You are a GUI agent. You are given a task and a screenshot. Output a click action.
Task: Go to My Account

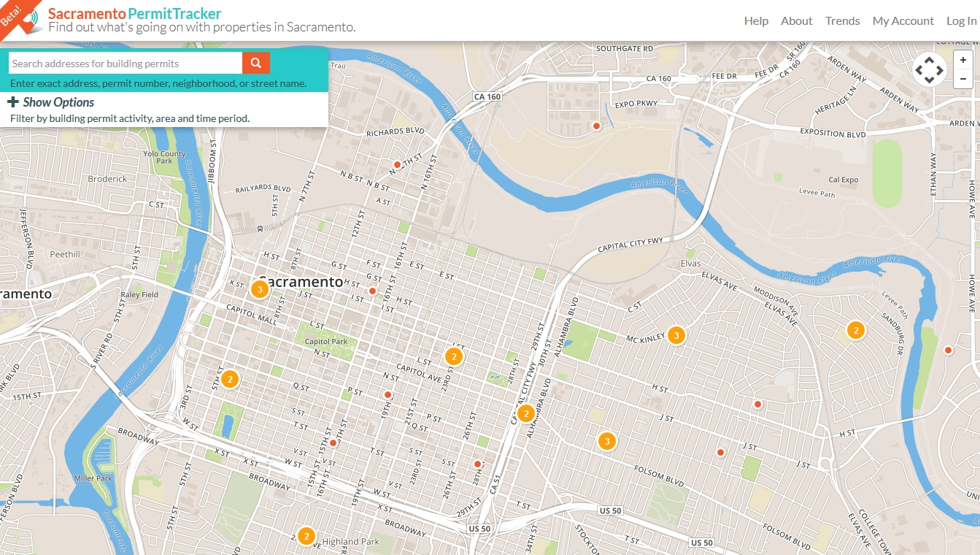(x=903, y=20)
